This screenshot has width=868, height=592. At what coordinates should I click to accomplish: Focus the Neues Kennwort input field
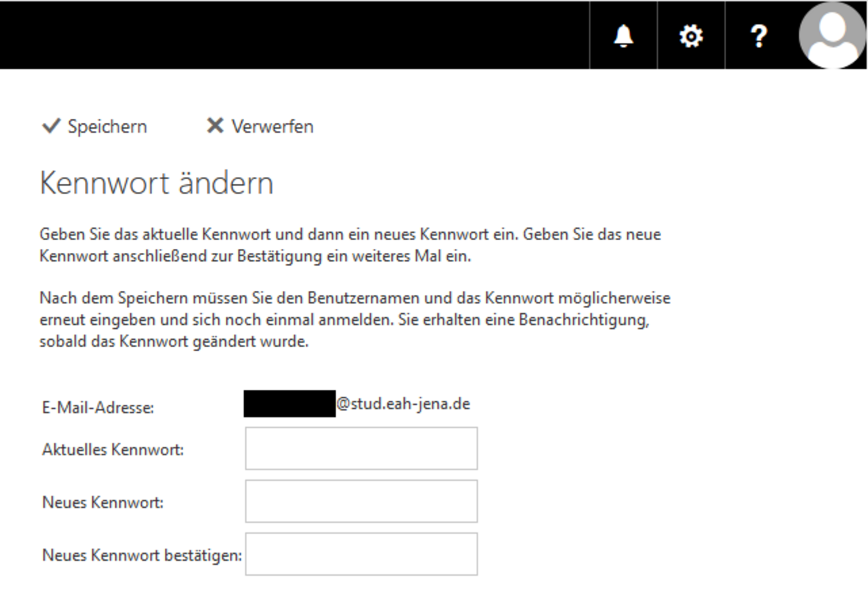click(x=361, y=501)
